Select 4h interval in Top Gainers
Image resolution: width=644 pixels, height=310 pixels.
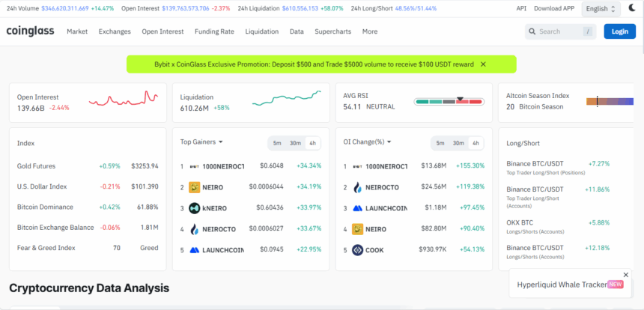pyautogui.click(x=312, y=143)
